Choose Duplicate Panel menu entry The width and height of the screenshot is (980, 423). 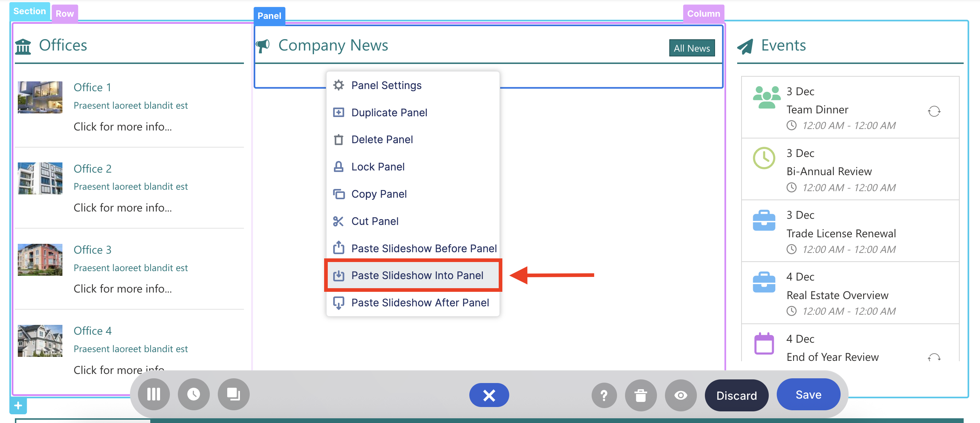coord(389,112)
